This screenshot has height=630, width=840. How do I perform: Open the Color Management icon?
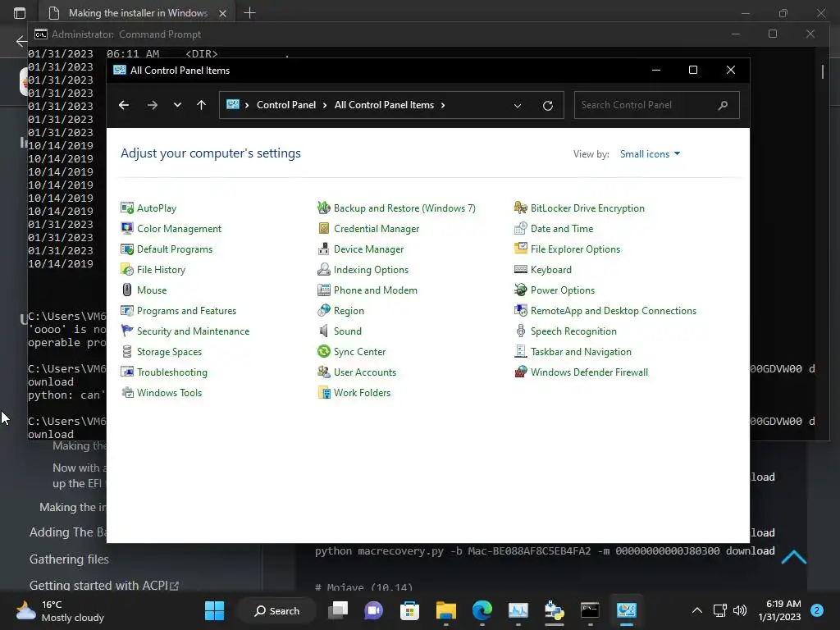coord(127,228)
